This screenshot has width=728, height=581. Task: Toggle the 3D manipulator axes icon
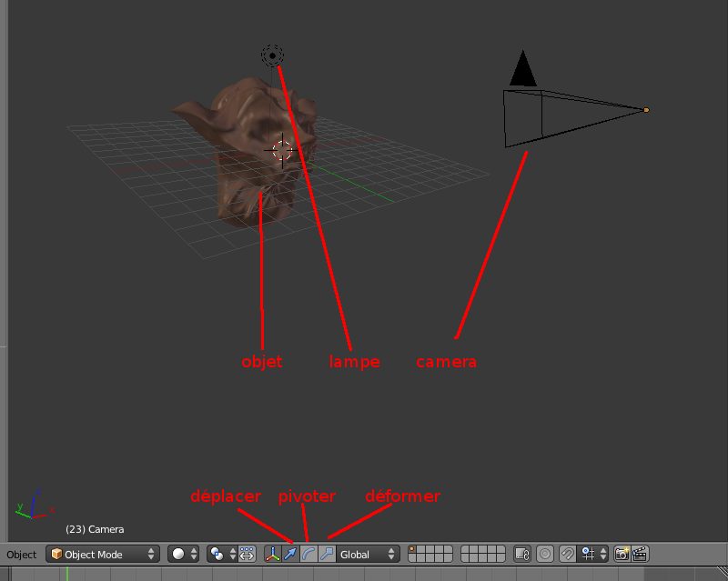click(x=272, y=554)
